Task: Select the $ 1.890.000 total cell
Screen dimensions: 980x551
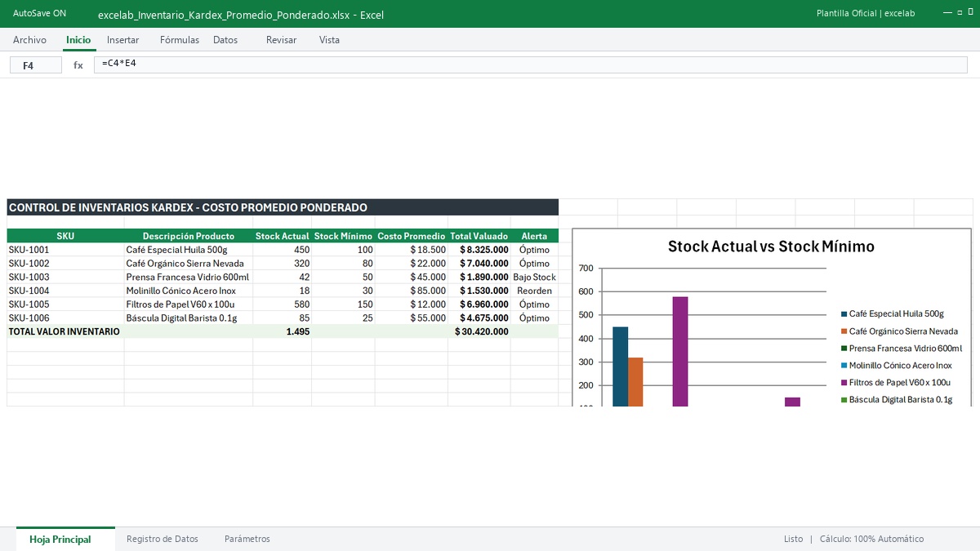Action: (479, 278)
